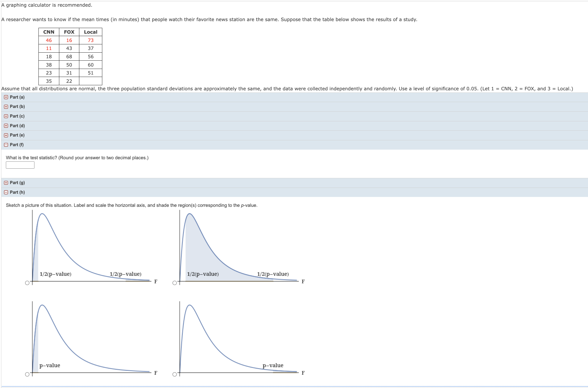Click the minus icon beside Part (h)

6,192
